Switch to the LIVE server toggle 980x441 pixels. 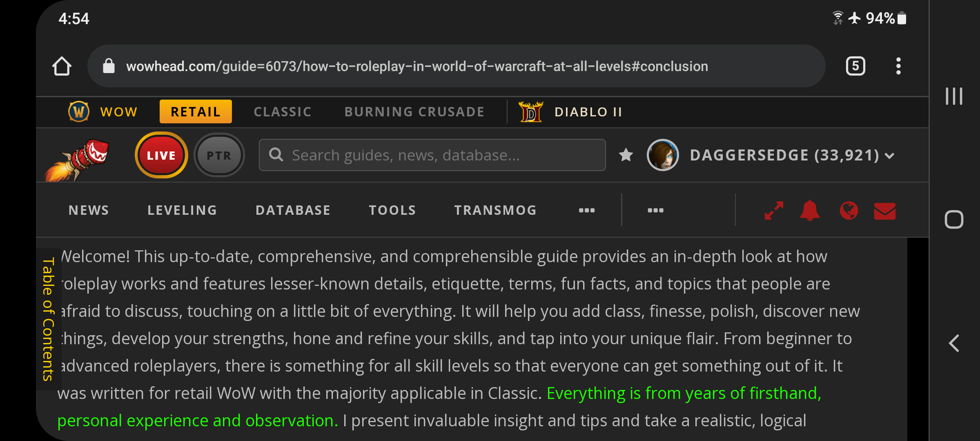click(x=161, y=155)
